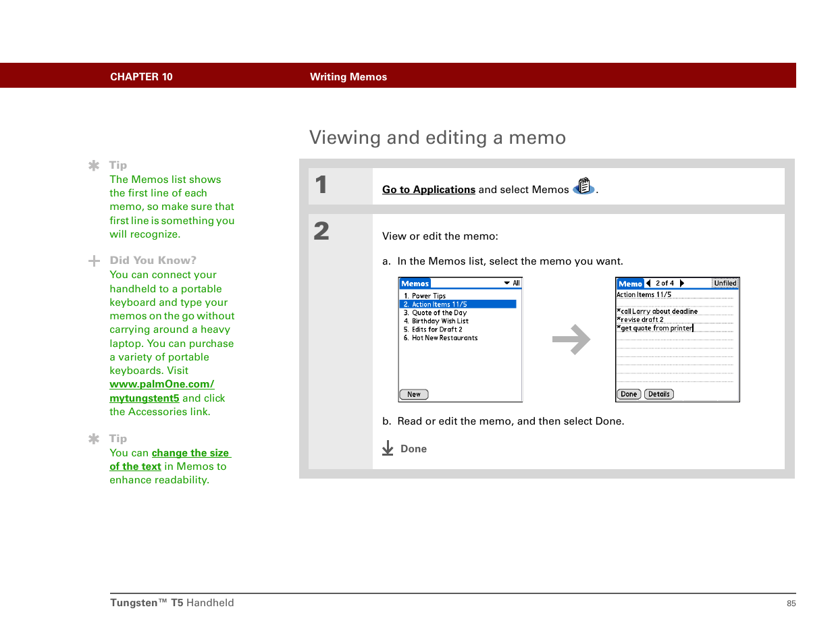This screenshot has width=834, height=644.
Task: Click the Done button in memo
Action: 629,394
